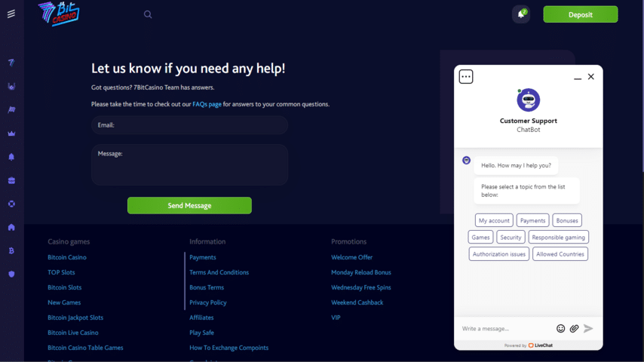The image size is (644, 362).
Task: Open notifications bell with badge
Action: click(x=521, y=14)
